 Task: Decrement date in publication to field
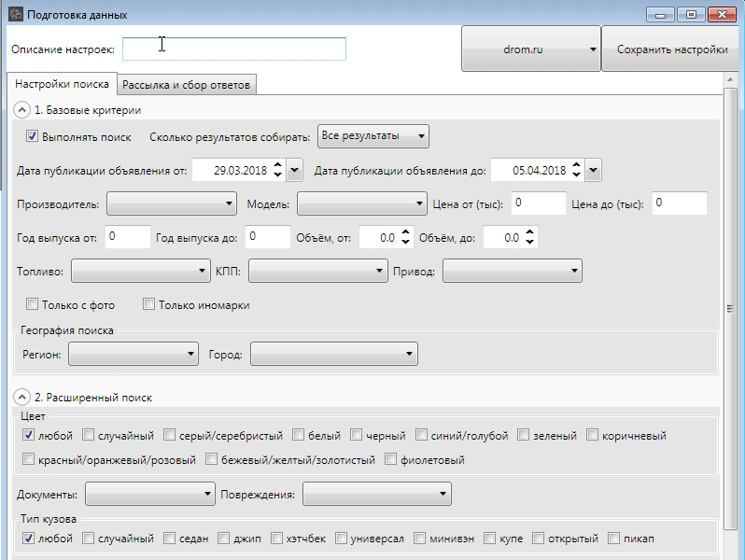[576, 175]
